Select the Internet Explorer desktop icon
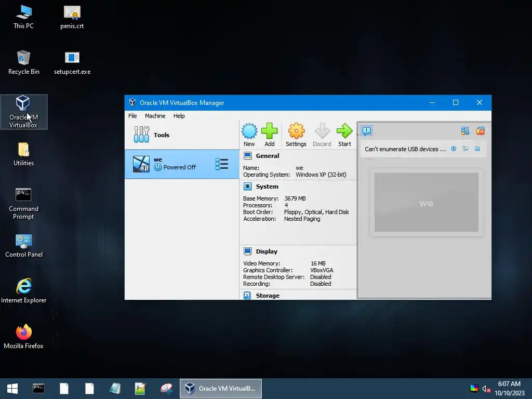532x399 pixels. click(24, 291)
